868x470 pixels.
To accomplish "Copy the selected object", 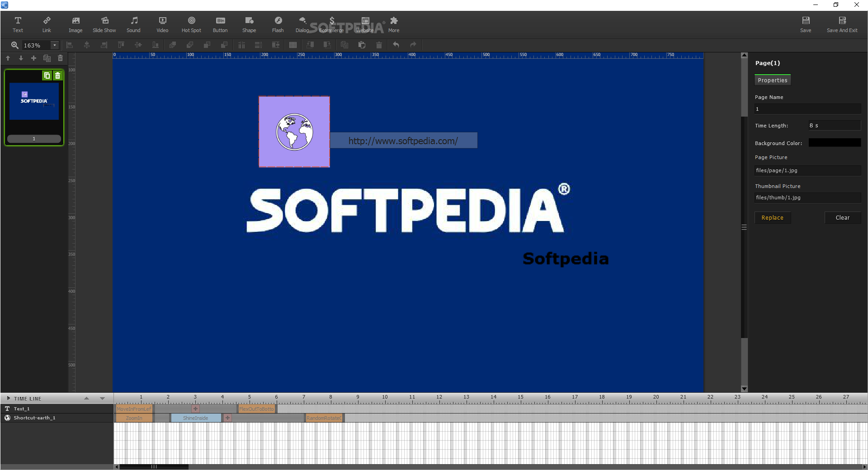I will pos(344,45).
